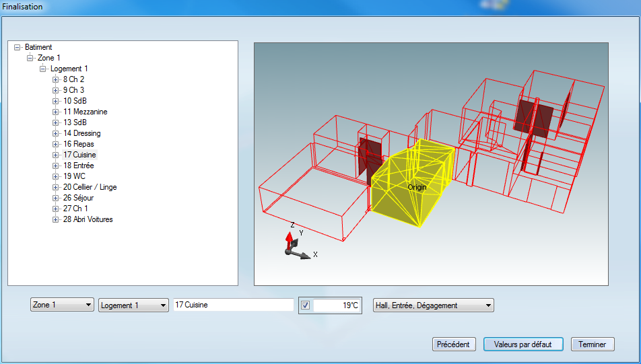Select Zone 1 in the tree
Image resolution: width=641 pixels, height=364 pixels.
tap(49, 58)
